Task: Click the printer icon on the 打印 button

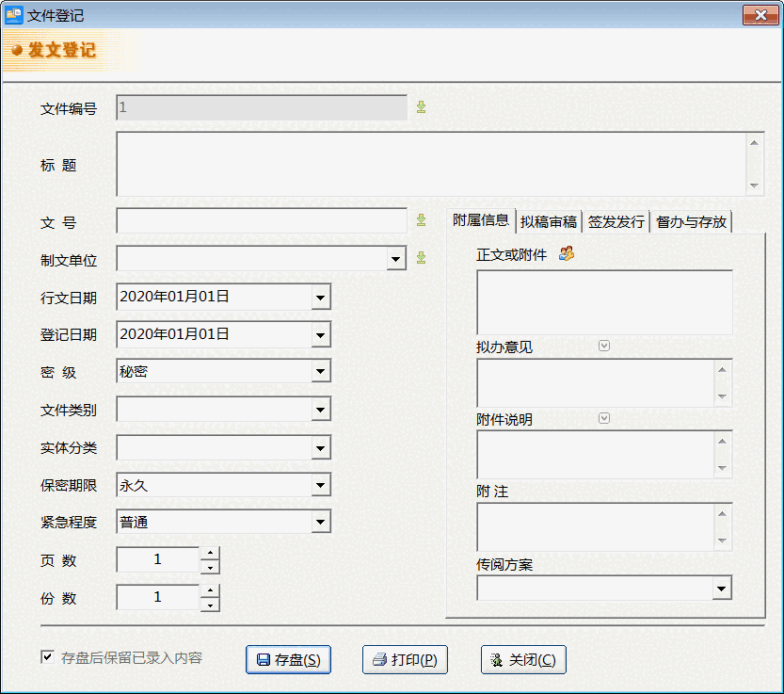Action: (379, 659)
